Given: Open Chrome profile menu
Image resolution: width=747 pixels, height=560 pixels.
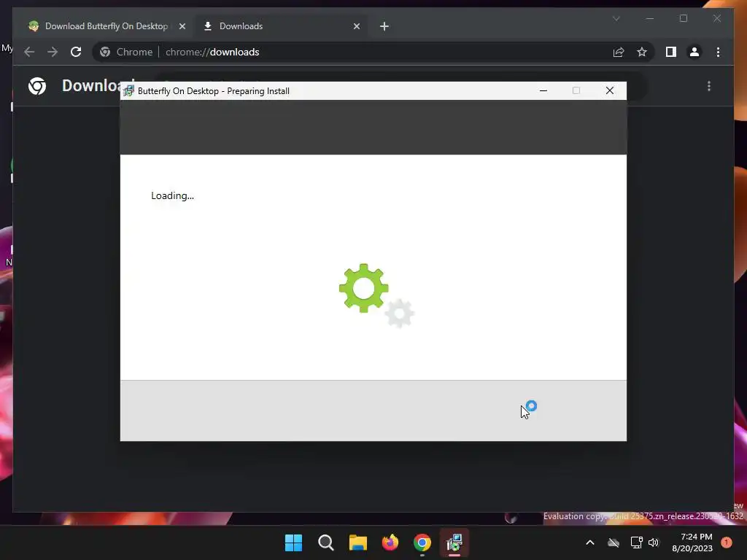Looking at the screenshot, I should (x=694, y=52).
